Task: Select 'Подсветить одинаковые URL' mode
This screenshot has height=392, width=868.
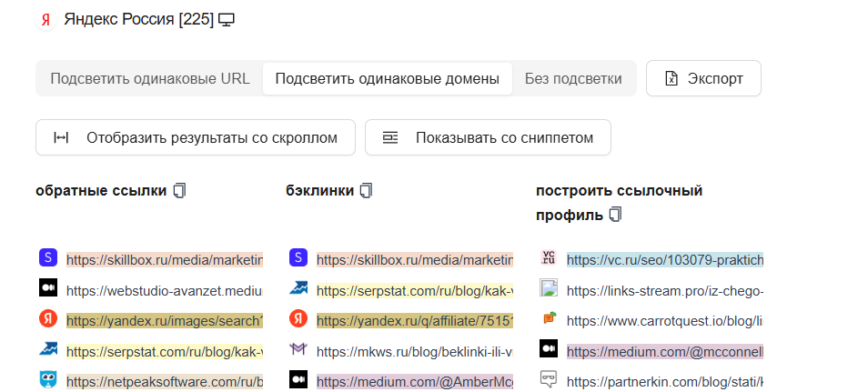Action: coord(150,78)
